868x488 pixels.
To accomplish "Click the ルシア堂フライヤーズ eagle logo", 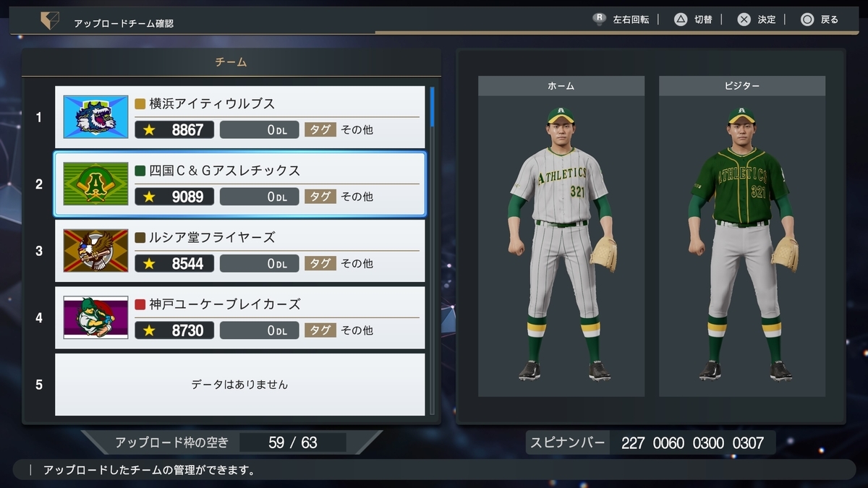I will (95, 250).
